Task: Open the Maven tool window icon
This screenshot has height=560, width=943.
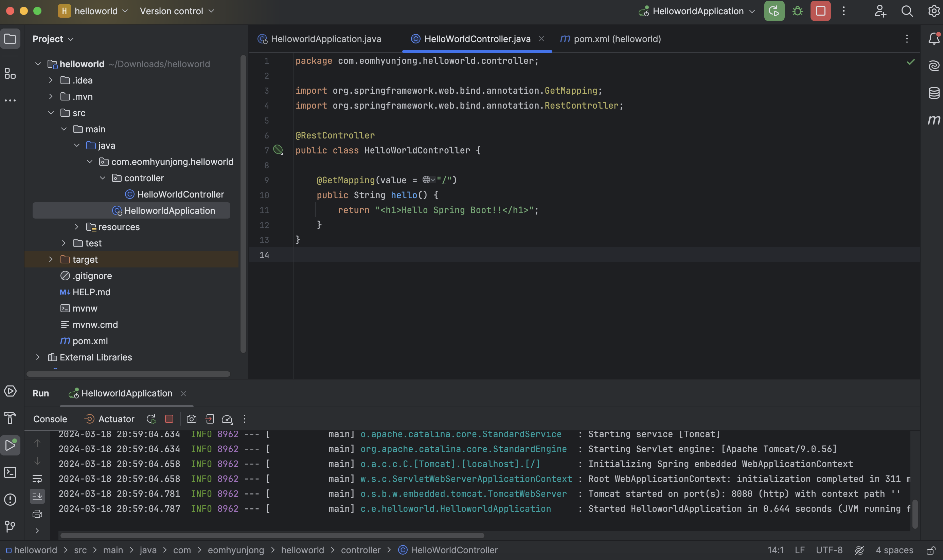Action: pos(933,120)
